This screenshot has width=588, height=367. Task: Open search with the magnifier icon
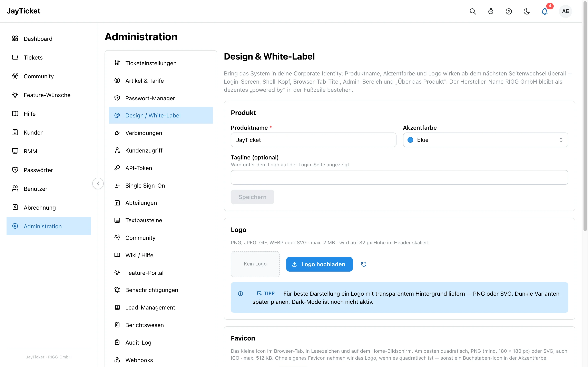click(473, 11)
